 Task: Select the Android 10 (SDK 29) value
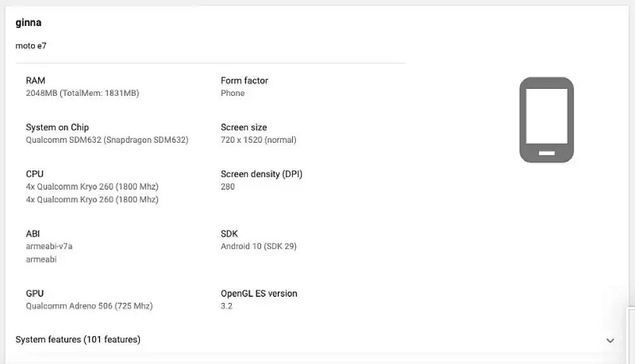point(258,246)
